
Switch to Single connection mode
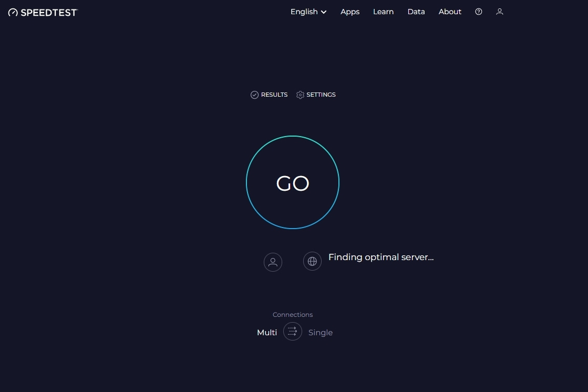pyautogui.click(x=320, y=333)
